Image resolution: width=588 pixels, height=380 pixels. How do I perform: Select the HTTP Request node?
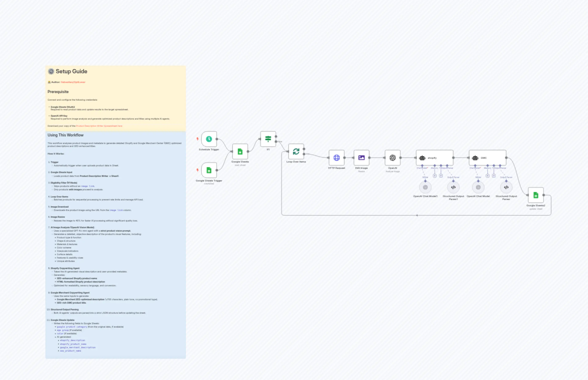pyautogui.click(x=337, y=158)
